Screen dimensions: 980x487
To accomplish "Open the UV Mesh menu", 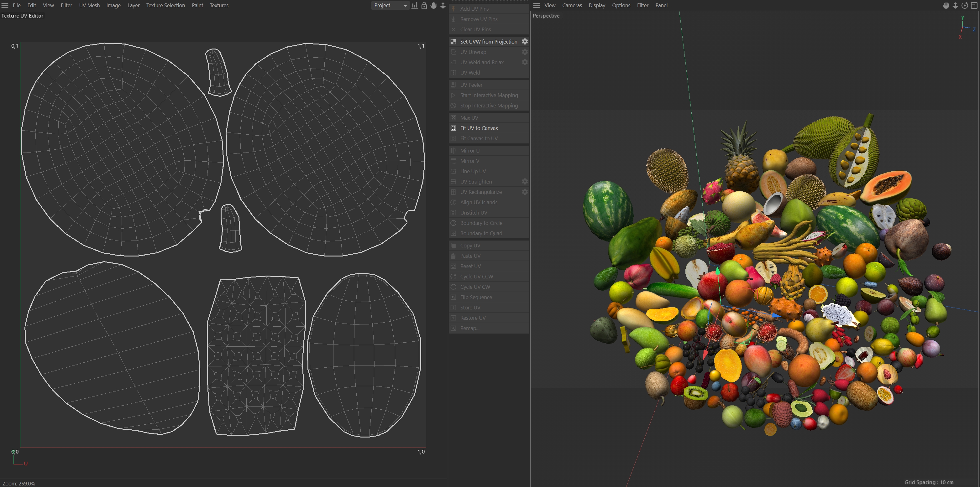I will 89,5.
